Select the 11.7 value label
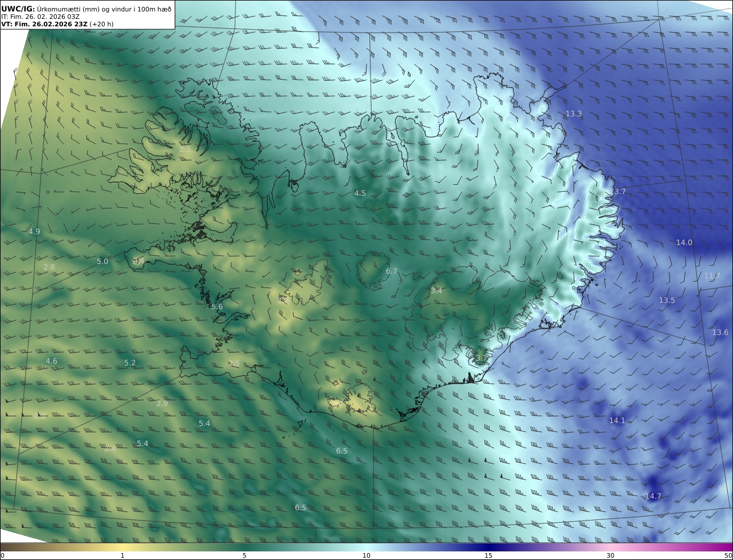Screen dimensions: 733x560 (712, 276)
